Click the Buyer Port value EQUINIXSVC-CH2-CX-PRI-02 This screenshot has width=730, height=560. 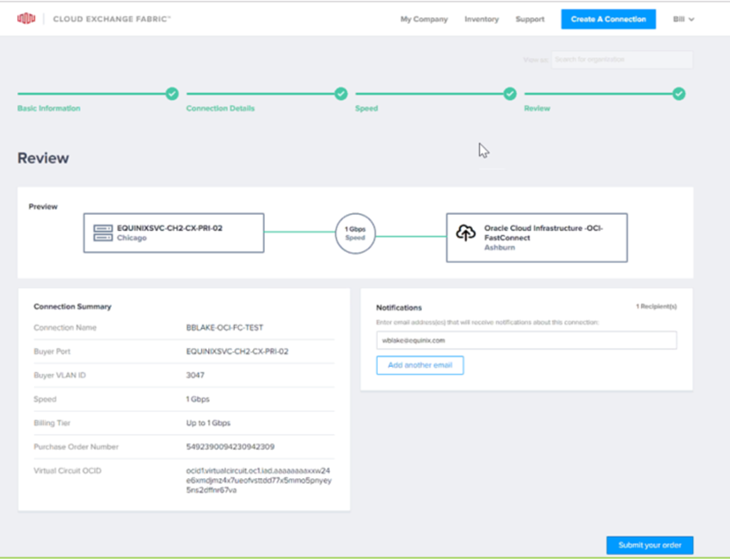click(237, 351)
